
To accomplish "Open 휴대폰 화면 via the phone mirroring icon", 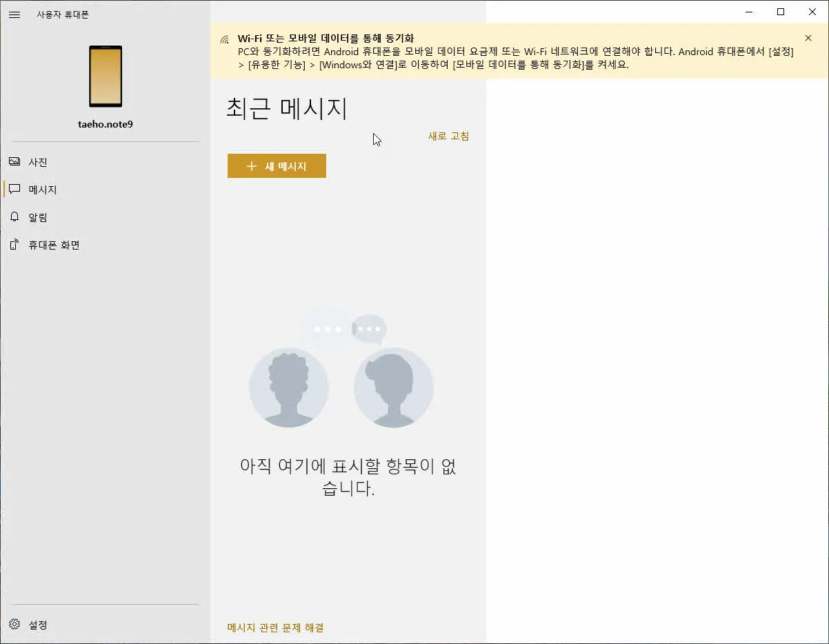I will 14,244.
